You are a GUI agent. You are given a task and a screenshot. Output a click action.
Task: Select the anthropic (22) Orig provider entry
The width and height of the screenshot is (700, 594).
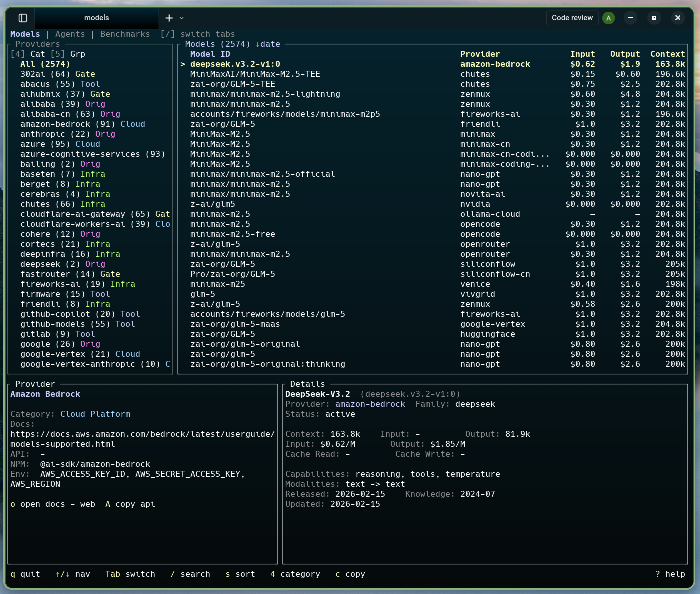click(x=67, y=134)
